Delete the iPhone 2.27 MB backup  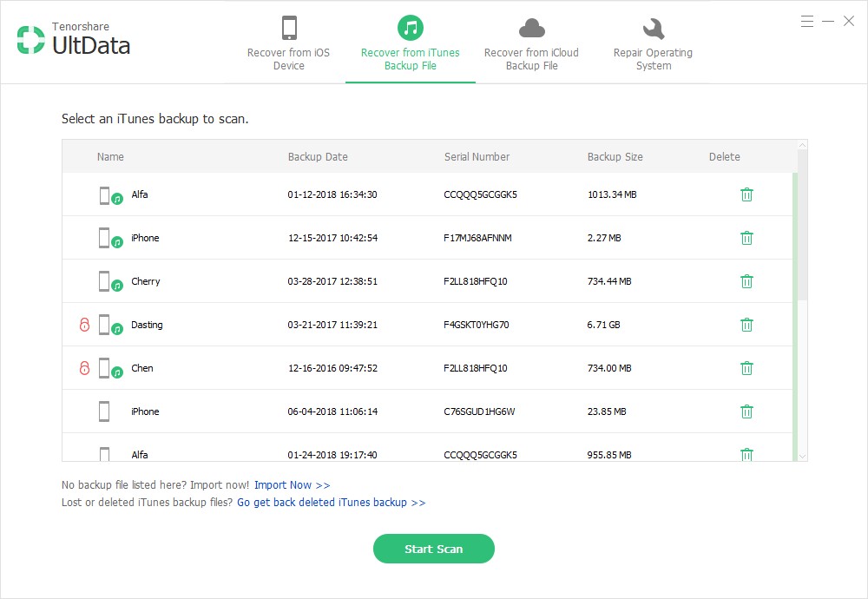[x=746, y=238]
